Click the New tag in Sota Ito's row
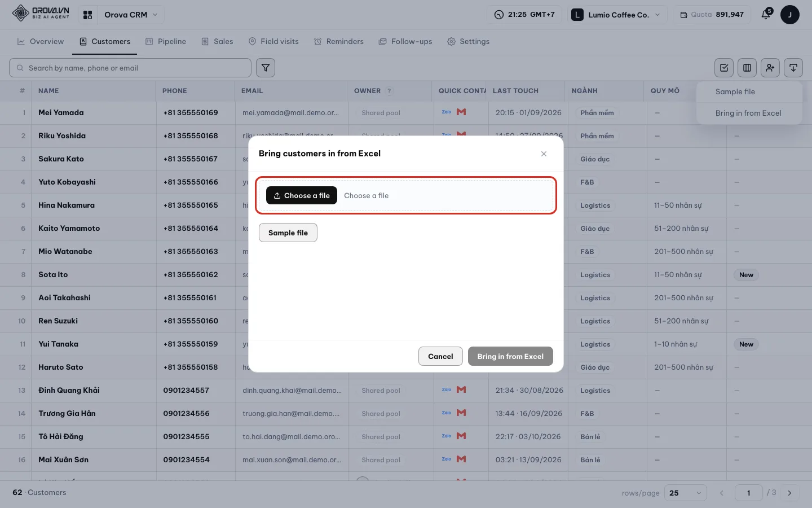Viewport: 812px width, 508px height. point(746,275)
